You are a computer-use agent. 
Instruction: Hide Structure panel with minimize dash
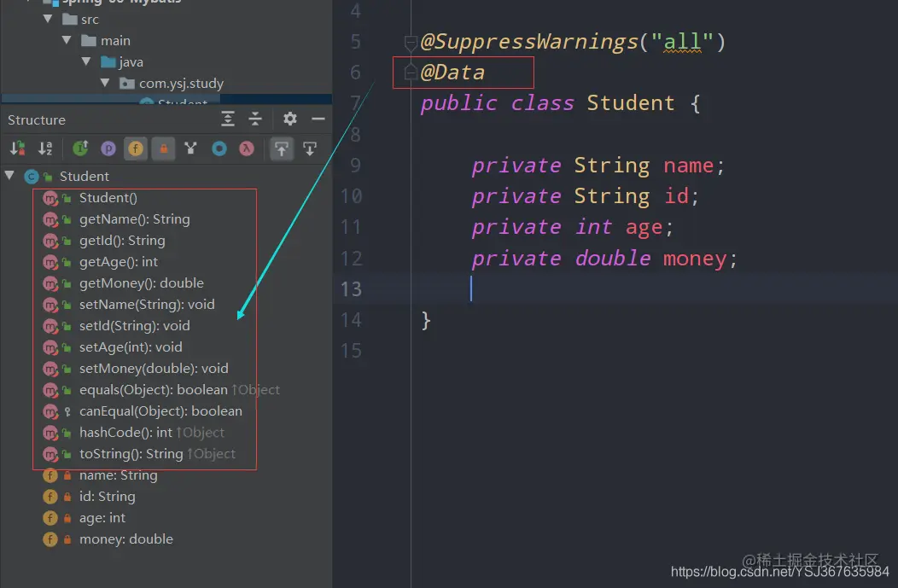coord(318,119)
